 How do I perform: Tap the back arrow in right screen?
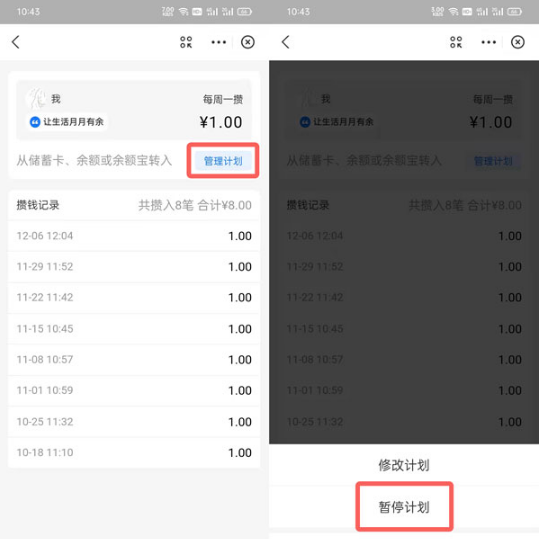pos(285,42)
